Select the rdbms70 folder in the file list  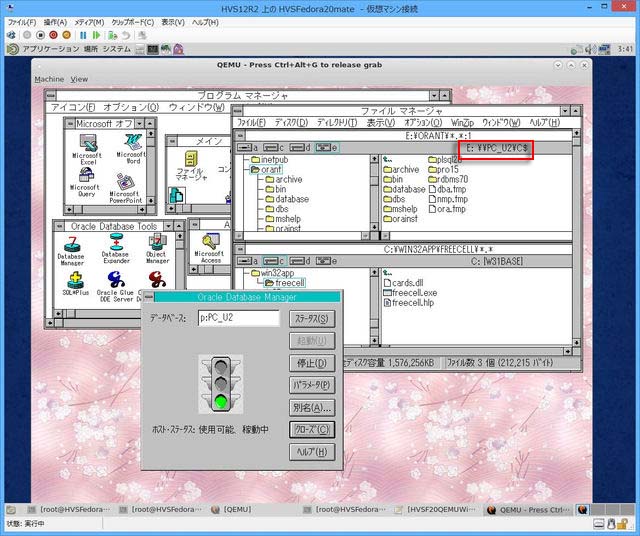448,179
